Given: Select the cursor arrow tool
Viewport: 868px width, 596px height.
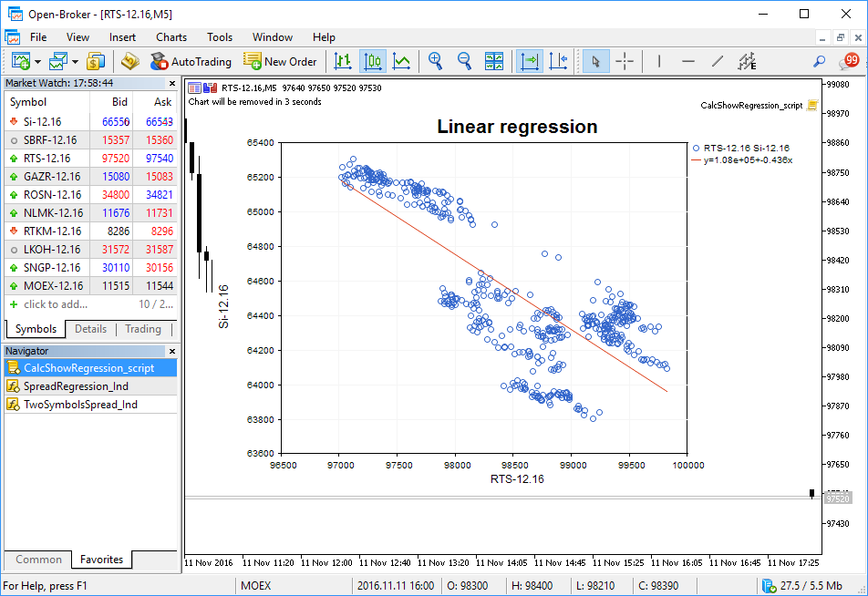Looking at the screenshot, I should [x=595, y=61].
